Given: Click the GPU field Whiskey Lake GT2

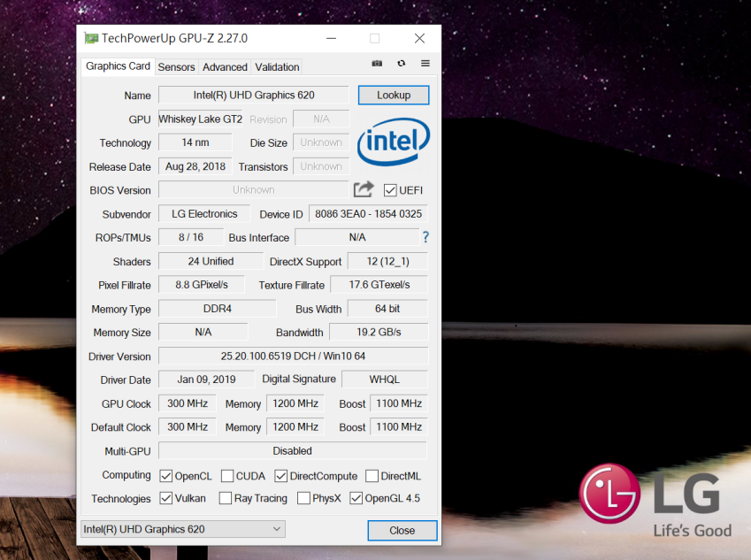Looking at the screenshot, I should (x=200, y=119).
